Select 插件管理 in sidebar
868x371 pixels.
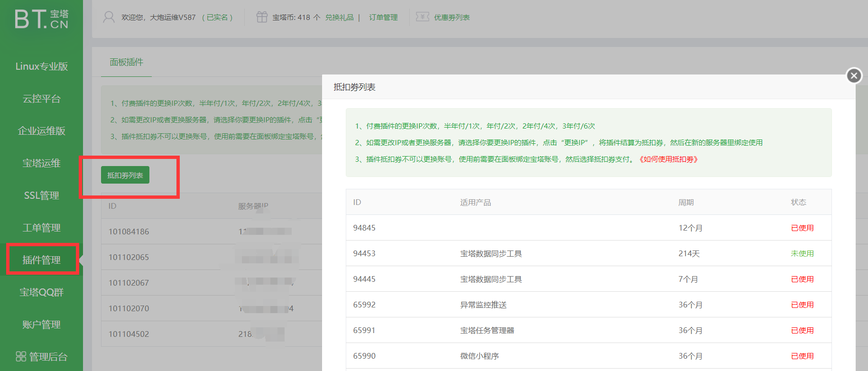click(42, 260)
